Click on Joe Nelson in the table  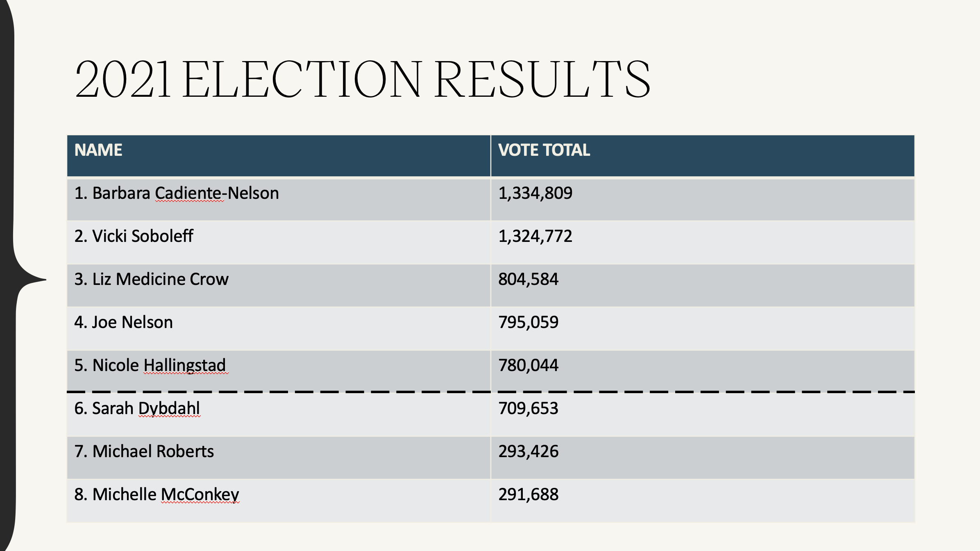point(123,322)
